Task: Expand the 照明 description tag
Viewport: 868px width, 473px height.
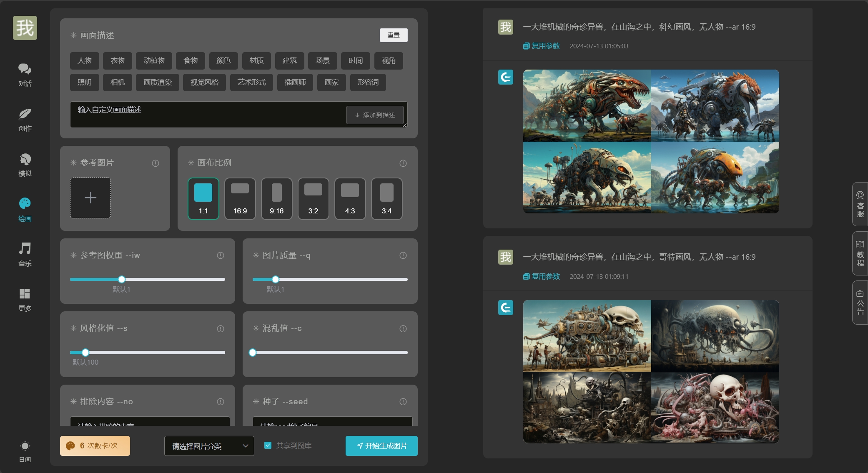Action: point(85,83)
